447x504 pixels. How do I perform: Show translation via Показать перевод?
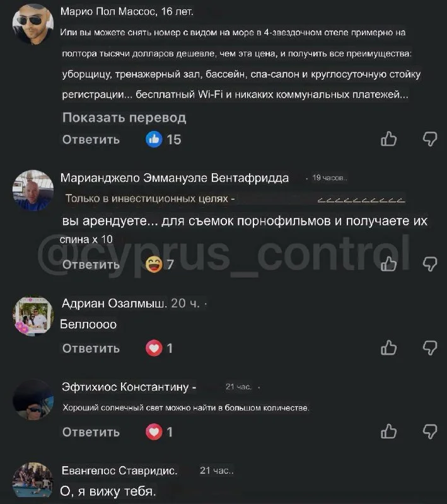click(124, 118)
